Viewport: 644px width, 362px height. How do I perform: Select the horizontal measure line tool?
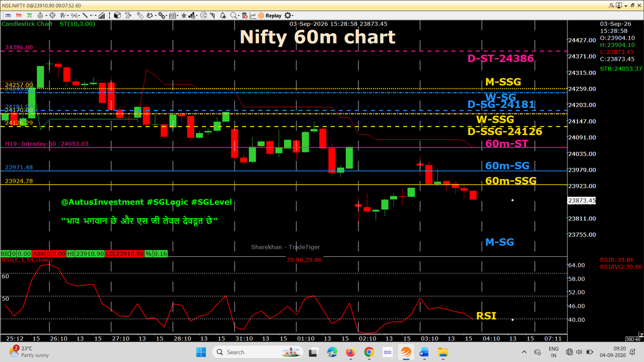93,16
